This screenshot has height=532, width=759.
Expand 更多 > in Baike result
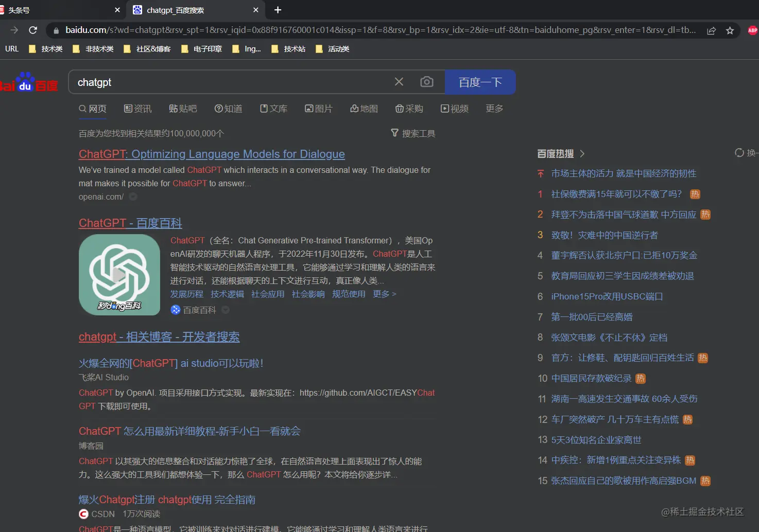click(x=385, y=294)
